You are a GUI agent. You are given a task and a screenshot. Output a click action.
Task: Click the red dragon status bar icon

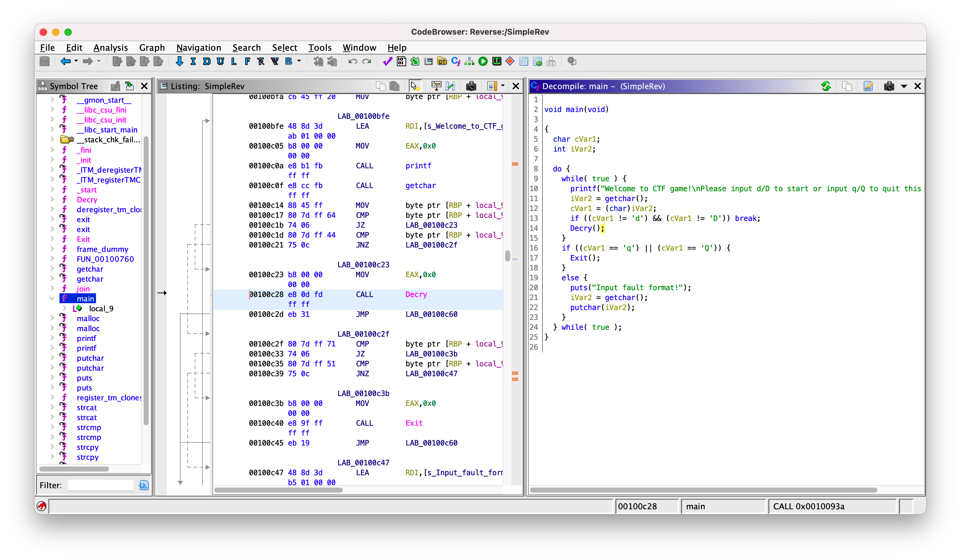pos(42,506)
